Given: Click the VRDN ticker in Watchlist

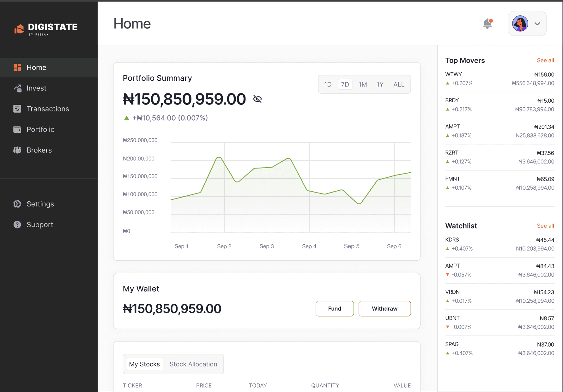Looking at the screenshot, I should tap(452, 292).
